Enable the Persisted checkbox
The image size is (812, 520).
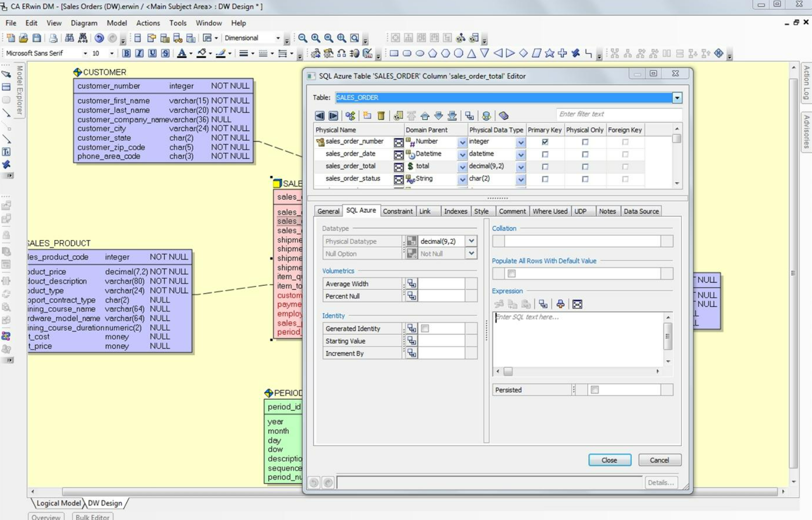[595, 390]
